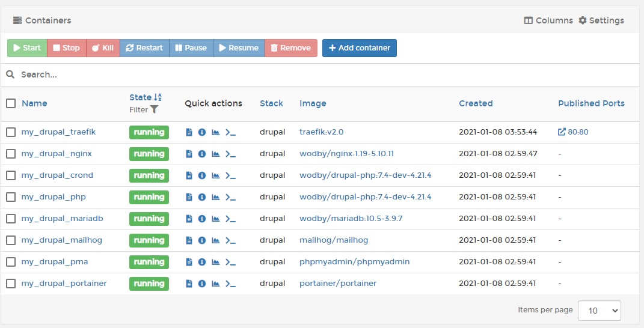Open inspect info icon for my_drupal_nginx
This screenshot has height=328, width=644.
click(202, 154)
